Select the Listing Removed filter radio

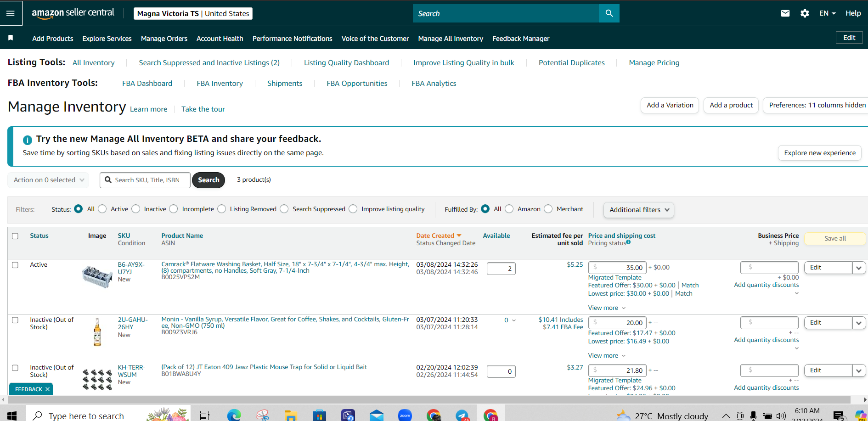[x=222, y=209]
